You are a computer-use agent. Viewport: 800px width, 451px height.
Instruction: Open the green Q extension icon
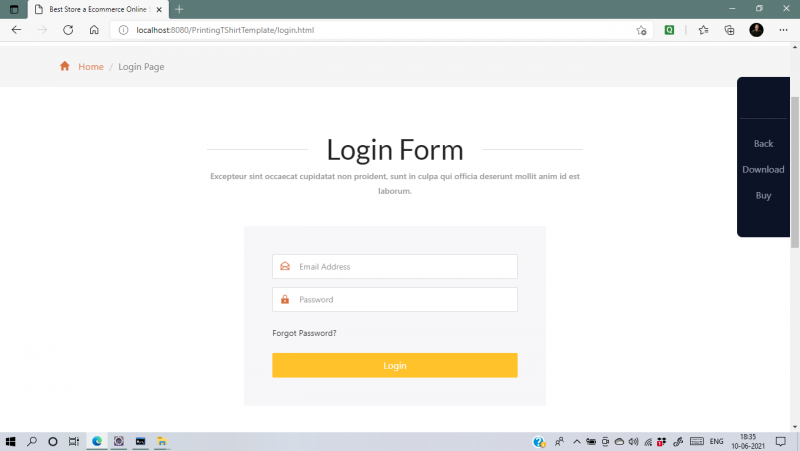coord(669,30)
